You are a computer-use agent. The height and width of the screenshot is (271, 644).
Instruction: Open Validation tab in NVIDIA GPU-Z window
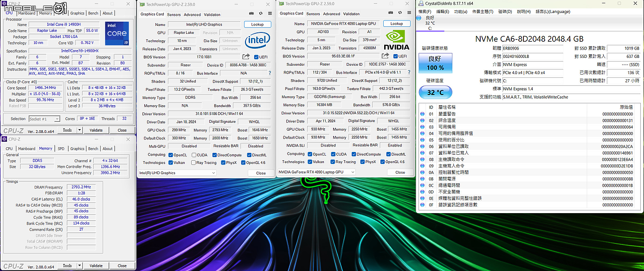pyautogui.click(x=352, y=14)
